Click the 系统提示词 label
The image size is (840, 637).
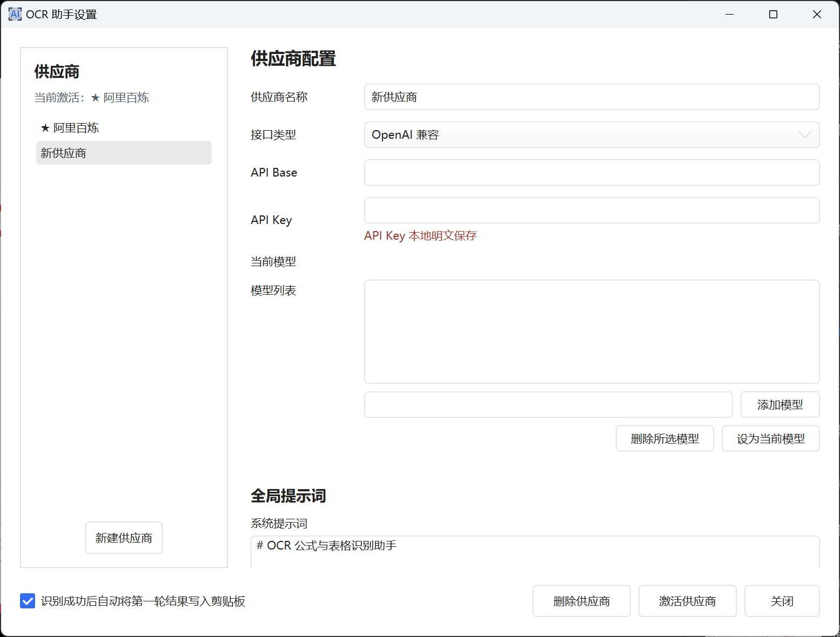[279, 524]
